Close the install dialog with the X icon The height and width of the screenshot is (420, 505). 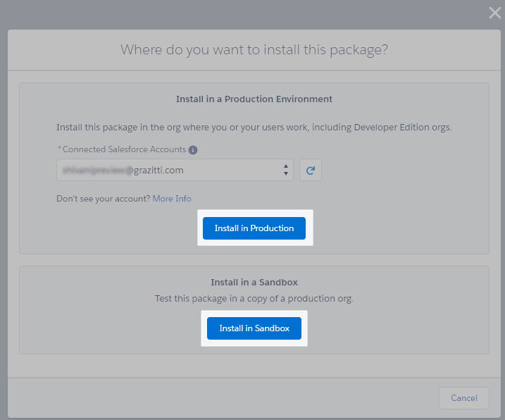(494, 12)
